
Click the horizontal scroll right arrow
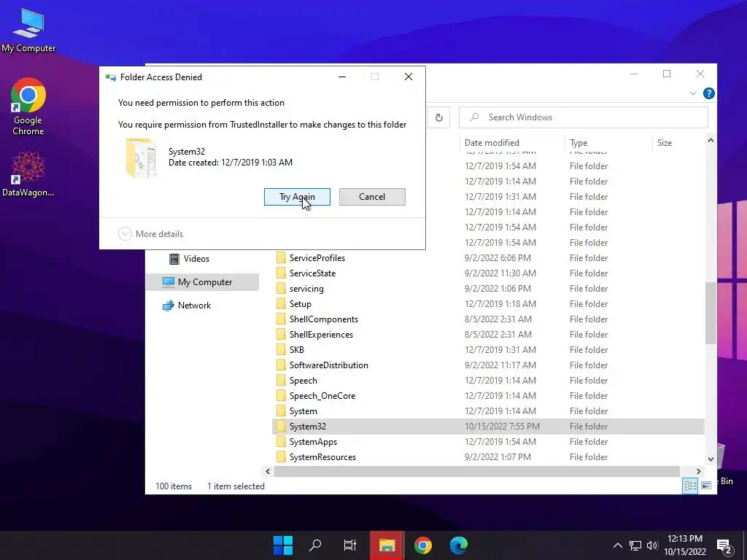pyautogui.click(x=698, y=471)
